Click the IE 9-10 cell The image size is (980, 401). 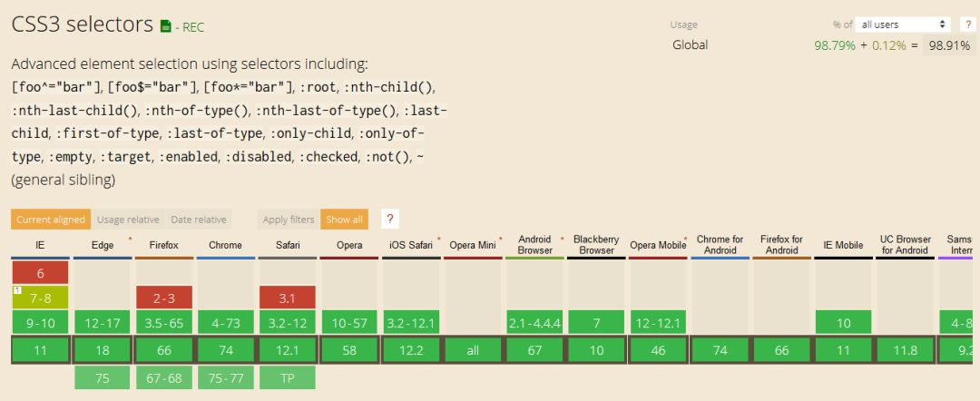tap(40, 322)
